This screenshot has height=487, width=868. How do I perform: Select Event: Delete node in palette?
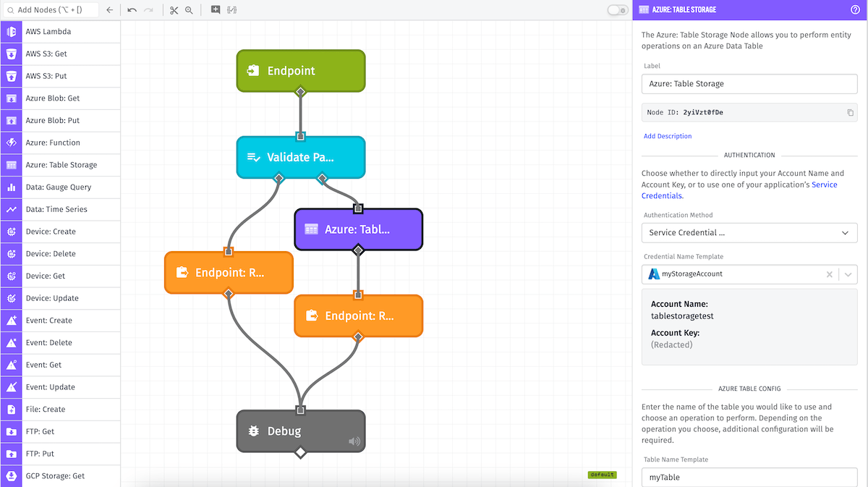(x=61, y=342)
